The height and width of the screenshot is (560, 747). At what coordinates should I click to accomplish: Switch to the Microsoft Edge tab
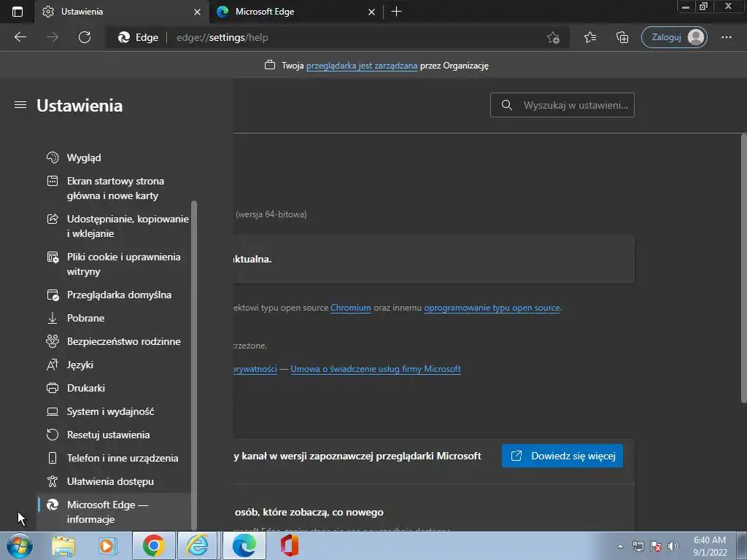point(295,12)
